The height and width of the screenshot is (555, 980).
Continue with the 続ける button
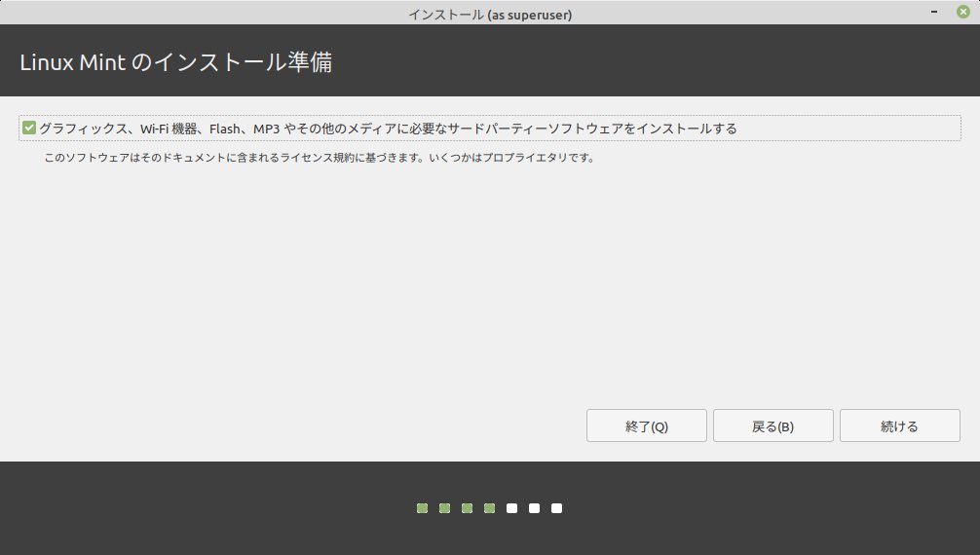[x=899, y=425]
